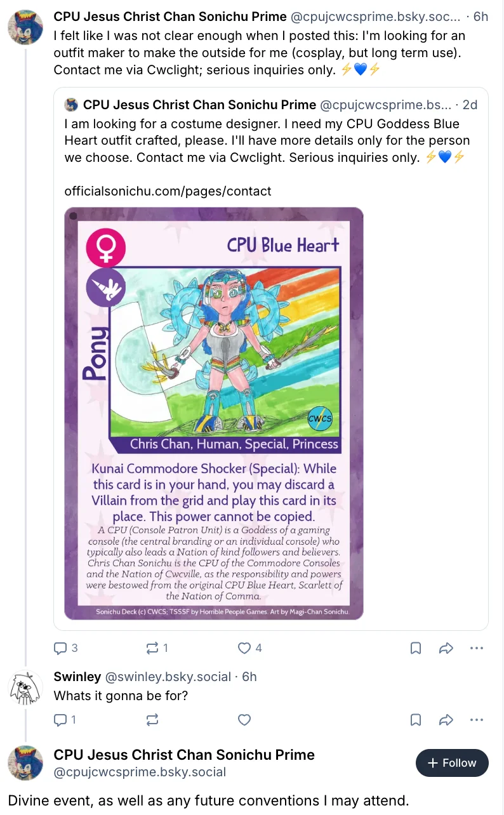504x815 pixels.
Task: Bookmark the main outfit maker post
Action: [x=416, y=648]
